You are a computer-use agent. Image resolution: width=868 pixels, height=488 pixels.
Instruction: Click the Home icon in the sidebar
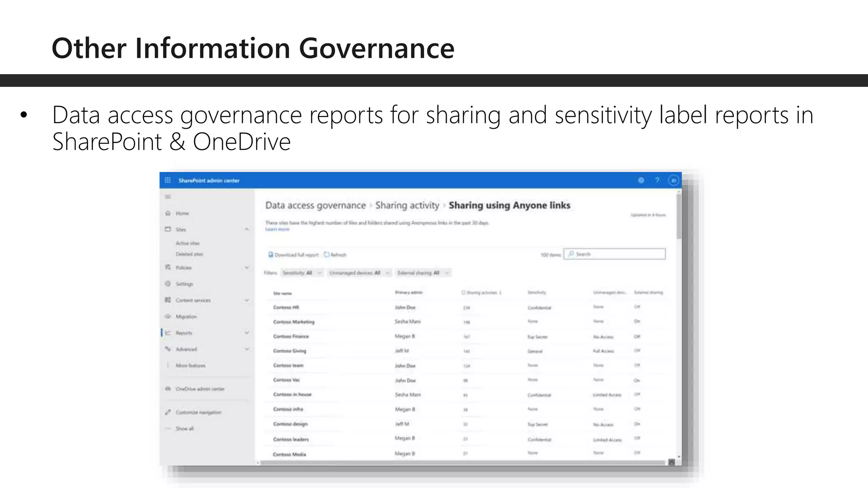point(168,213)
